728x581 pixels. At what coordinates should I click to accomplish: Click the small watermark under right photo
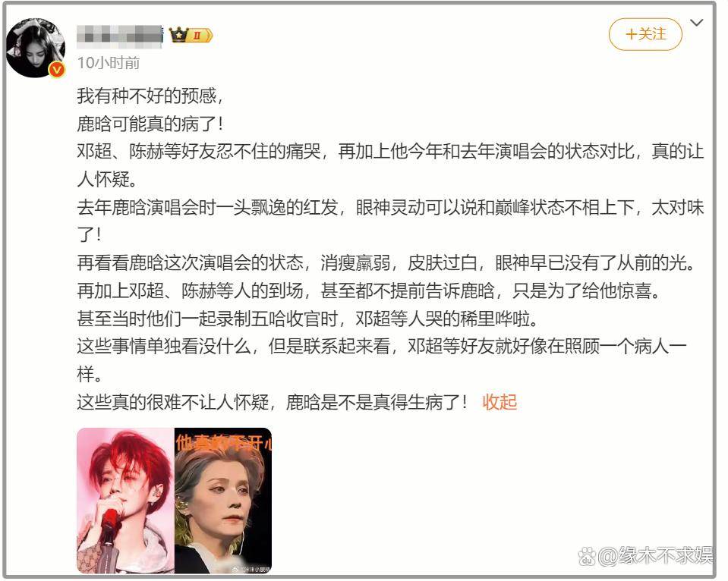(251, 569)
